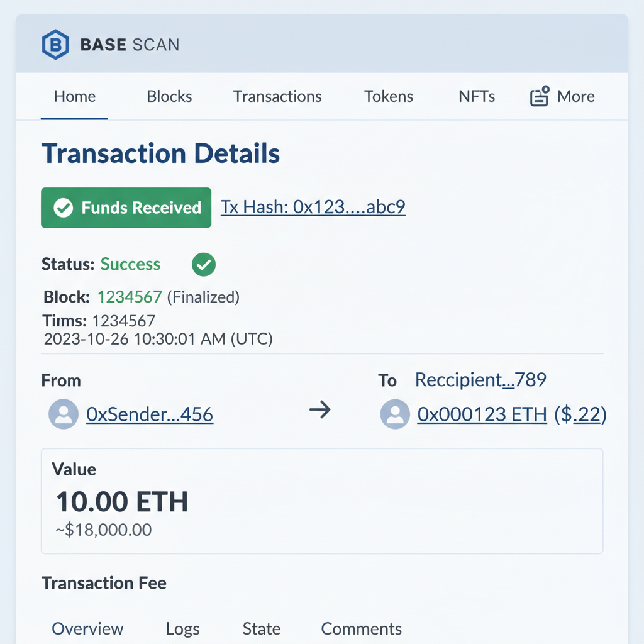Switch to the State tab
Screen dimensions: 644x644
pyautogui.click(x=261, y=628)
